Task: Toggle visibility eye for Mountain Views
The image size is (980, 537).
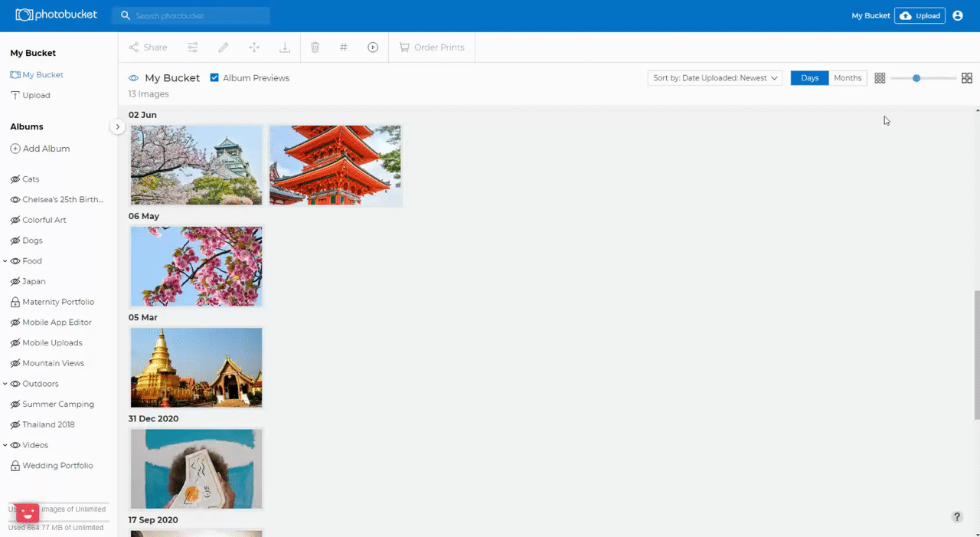Action: [x=15, y=363]
